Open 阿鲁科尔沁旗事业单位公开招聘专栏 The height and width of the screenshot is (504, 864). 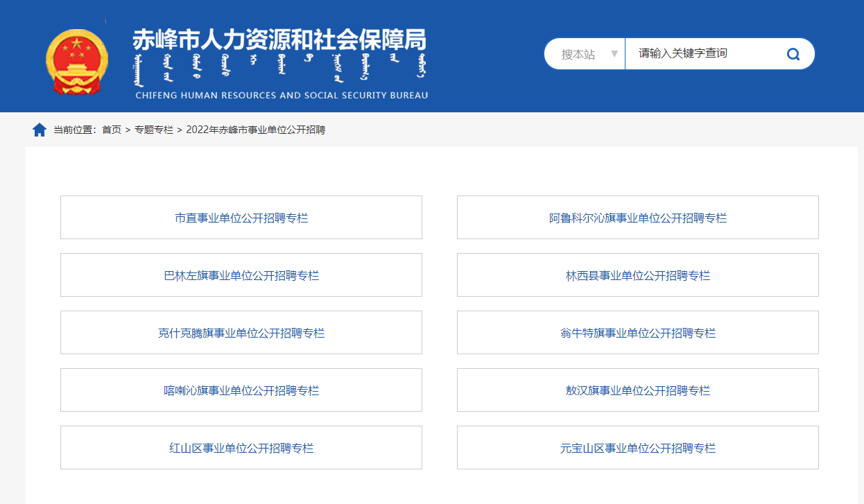click(x=637, y=218)
